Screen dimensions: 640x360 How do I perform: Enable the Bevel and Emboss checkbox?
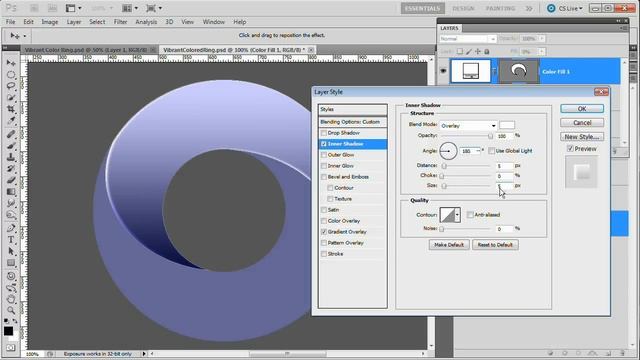(x=324, y=177)
